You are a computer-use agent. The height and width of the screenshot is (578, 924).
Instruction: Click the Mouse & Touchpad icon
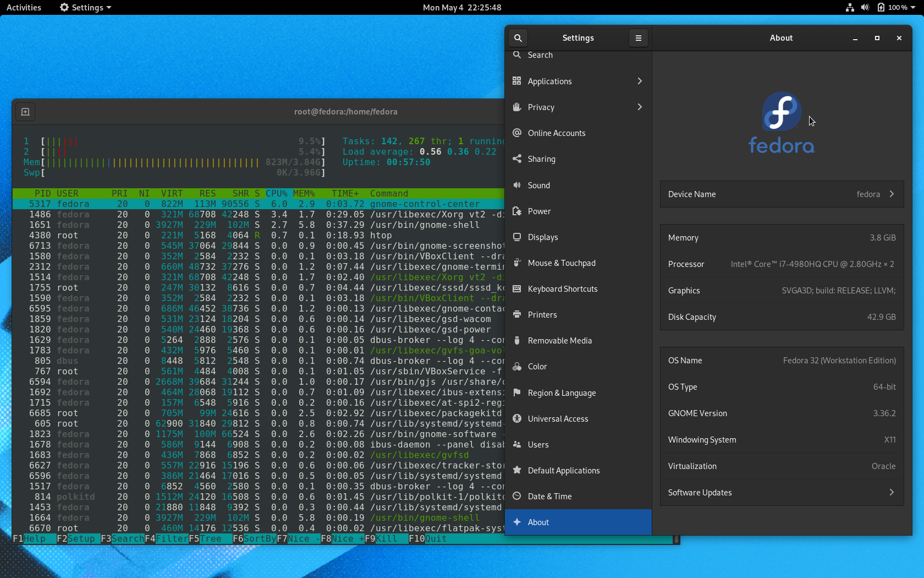[x=517, y=263]
